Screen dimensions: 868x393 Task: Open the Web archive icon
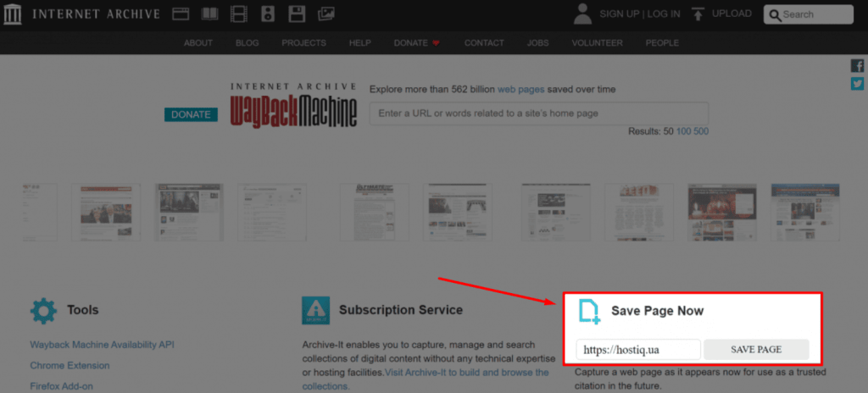pos(181,14)
